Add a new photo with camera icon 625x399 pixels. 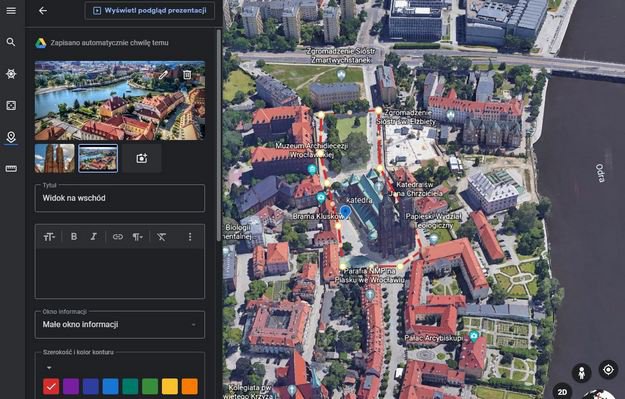point(142,159)
